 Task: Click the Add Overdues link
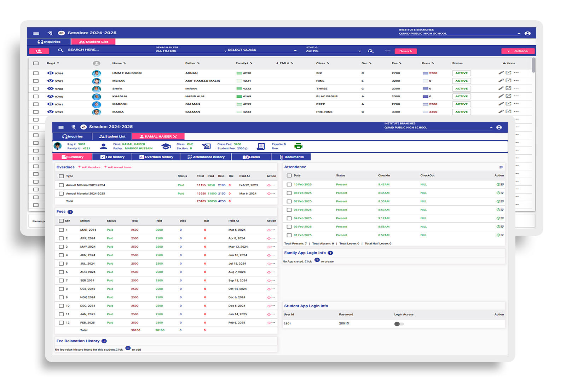(x=89, y=167)
